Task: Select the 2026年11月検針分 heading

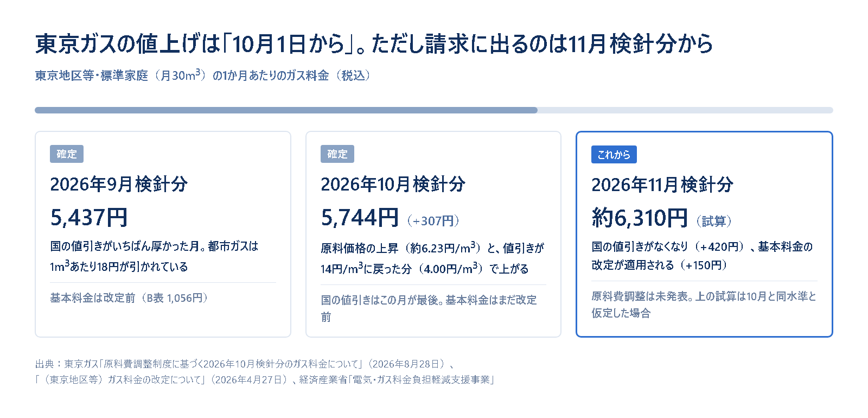Action: click(662, 185)
